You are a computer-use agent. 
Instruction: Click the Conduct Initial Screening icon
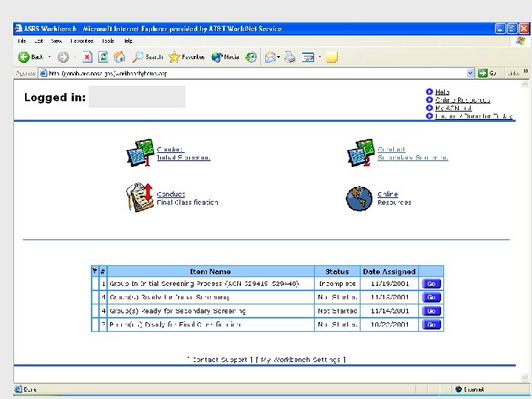pyautogui.click(x=139, y=153)
